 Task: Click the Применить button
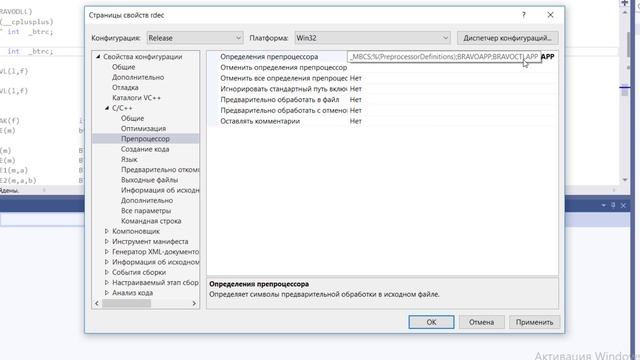(534, 322)
